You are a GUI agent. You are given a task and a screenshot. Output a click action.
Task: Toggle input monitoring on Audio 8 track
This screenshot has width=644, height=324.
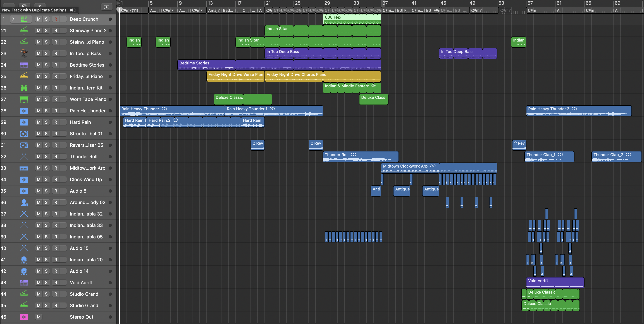(63, 191)
